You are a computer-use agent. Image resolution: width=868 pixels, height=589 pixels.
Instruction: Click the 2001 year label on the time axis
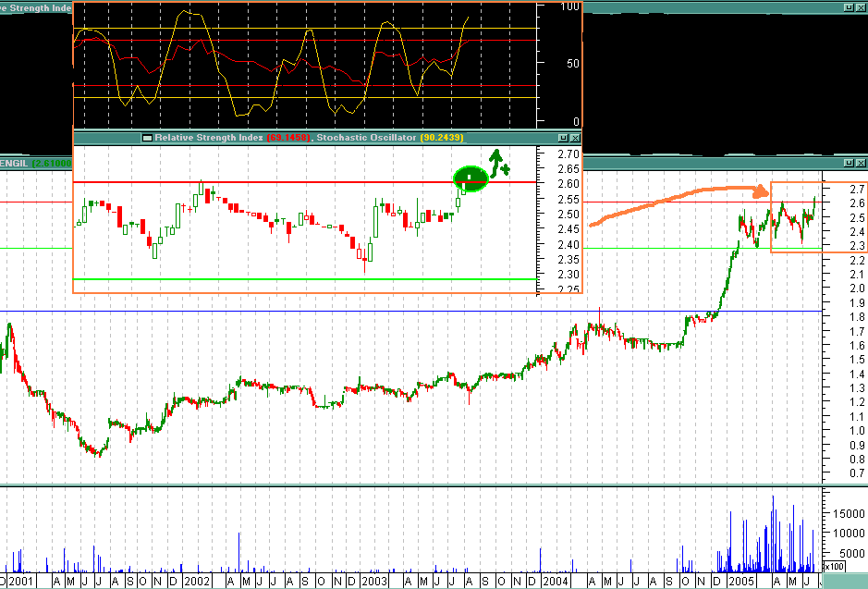21,582
